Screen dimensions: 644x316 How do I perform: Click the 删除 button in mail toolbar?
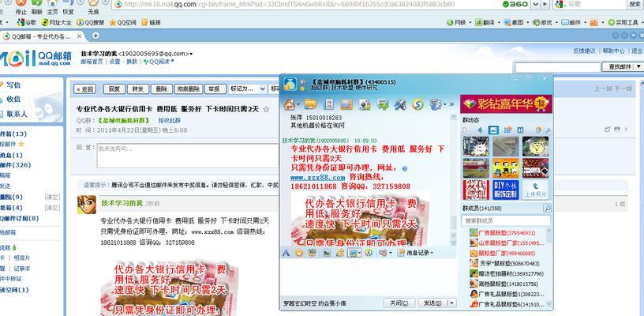point(162,88)
